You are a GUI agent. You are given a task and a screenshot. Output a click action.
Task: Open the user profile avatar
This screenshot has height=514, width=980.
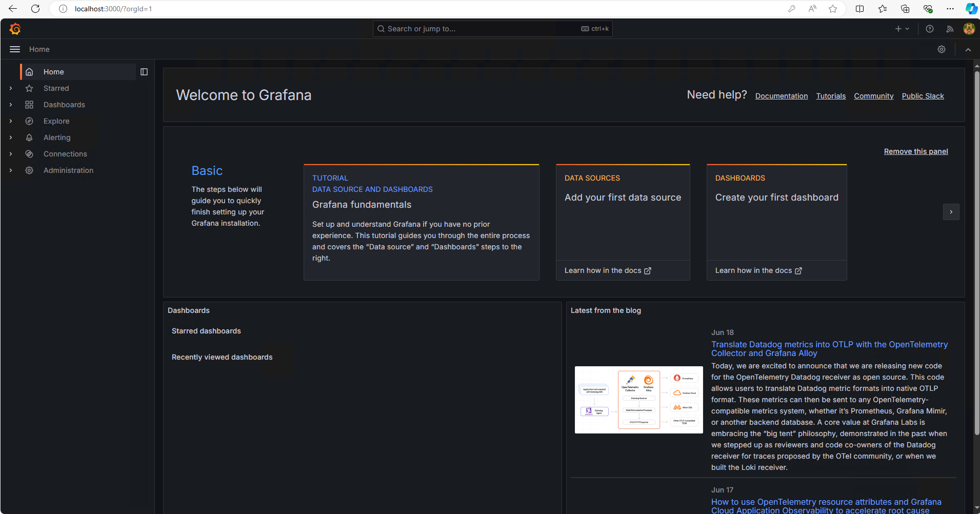click(969, 29)
